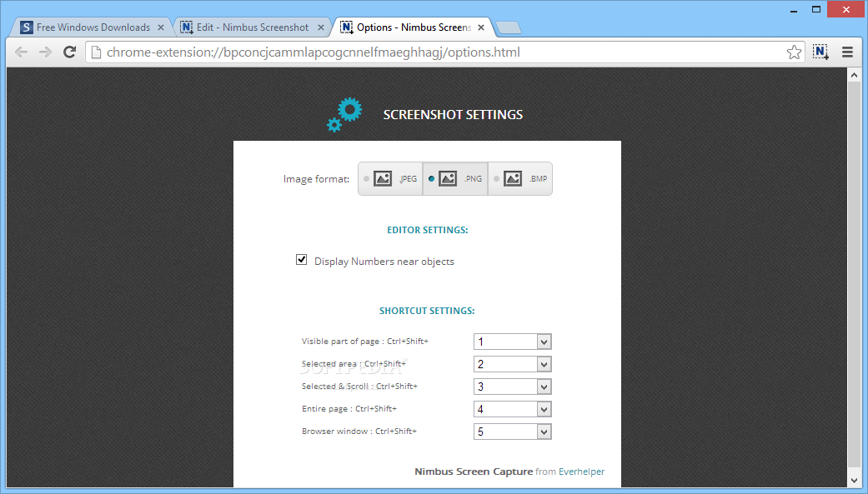Close the Edit - Nimbus Screenshot tab
This screenshot has width=868, height=494.
320,27
